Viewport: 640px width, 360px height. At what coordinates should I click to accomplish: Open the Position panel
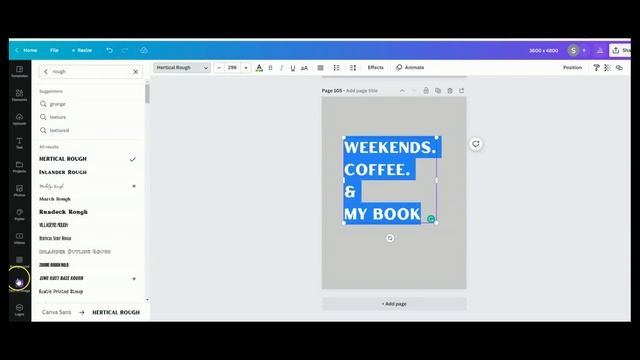572,67
